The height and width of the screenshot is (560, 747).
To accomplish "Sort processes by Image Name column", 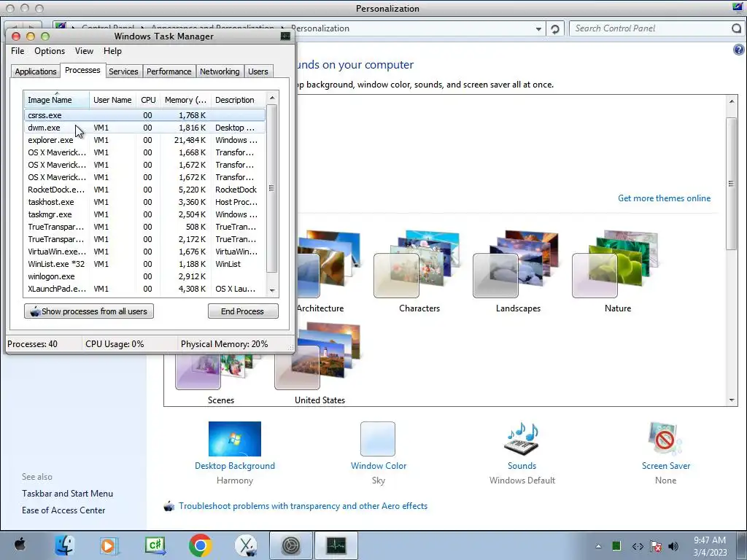I will (56, 100).
